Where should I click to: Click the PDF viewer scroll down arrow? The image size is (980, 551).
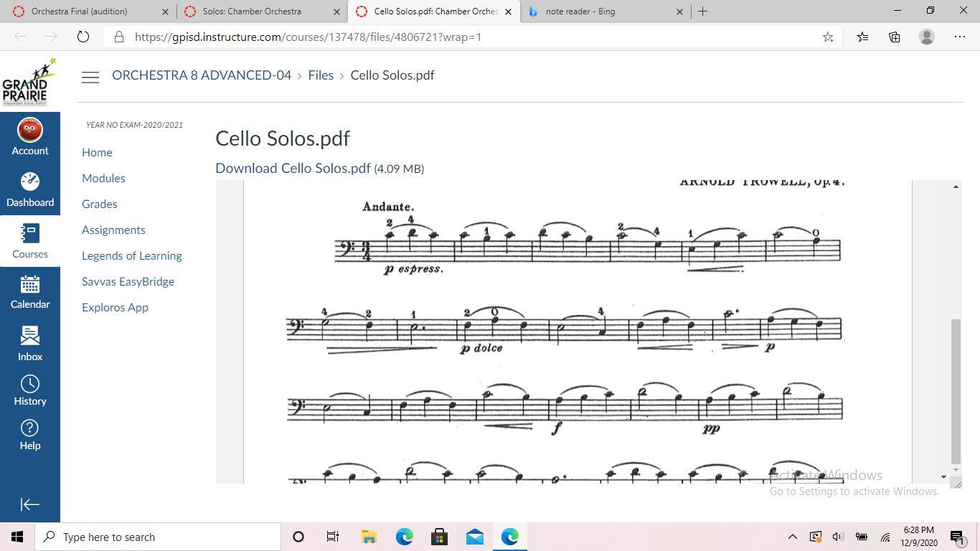(x=955, y=470)
